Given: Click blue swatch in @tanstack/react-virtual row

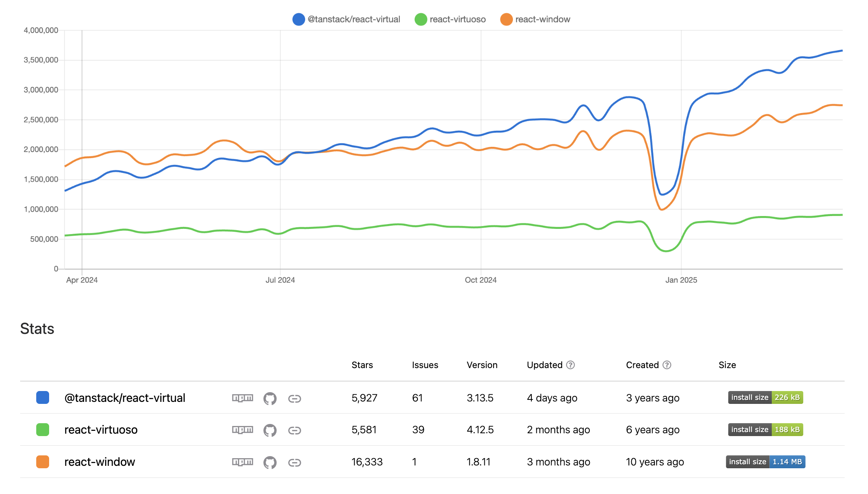Looking at the screenshot, I should click(x=43, y=397).
